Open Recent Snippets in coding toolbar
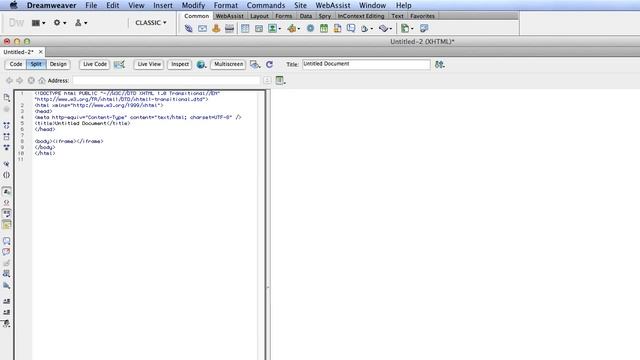640x360 pixels. (7, 274)
